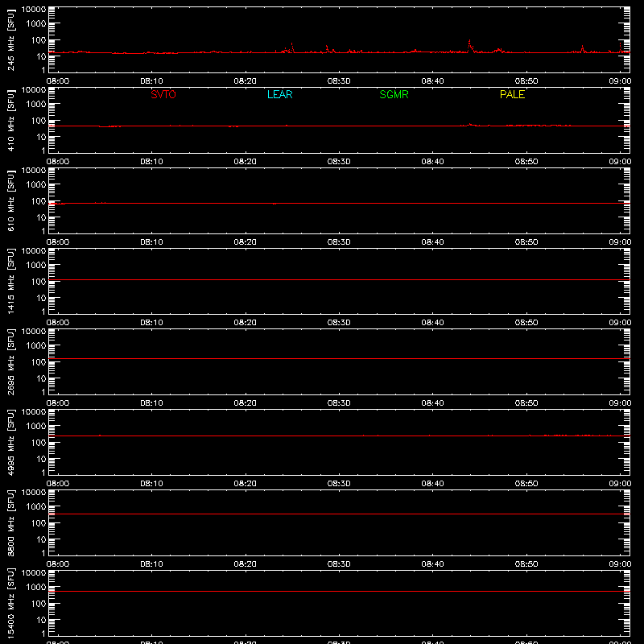
Task: Select the 410 MHz [SFU] axis title
Action: 10,120
